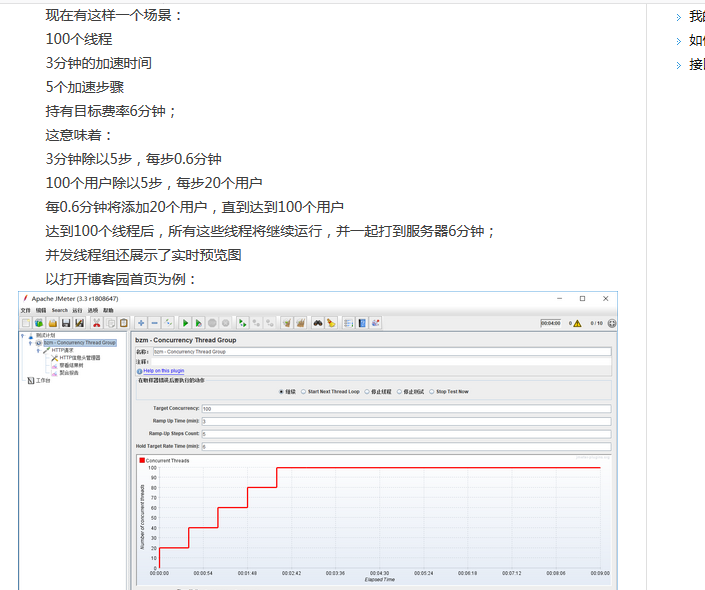Select the 停止线程 radio button
This screenshot has height=590, width=705.
point(367,392)
